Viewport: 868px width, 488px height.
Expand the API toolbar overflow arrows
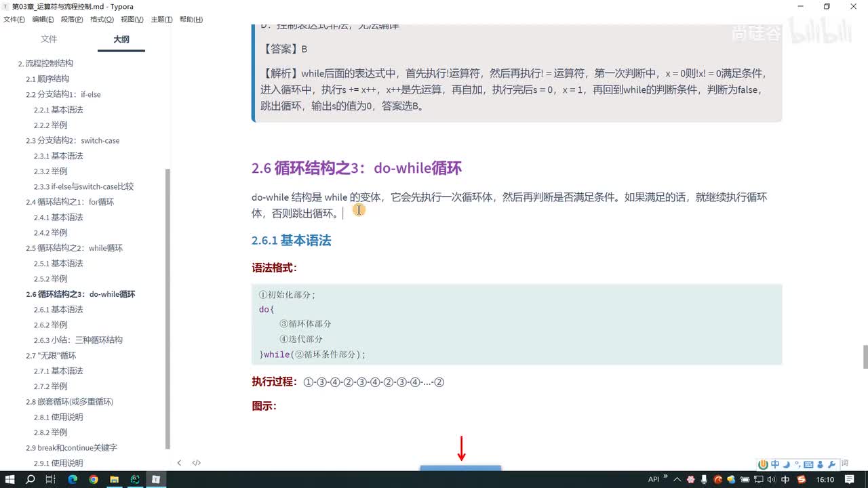665,477
